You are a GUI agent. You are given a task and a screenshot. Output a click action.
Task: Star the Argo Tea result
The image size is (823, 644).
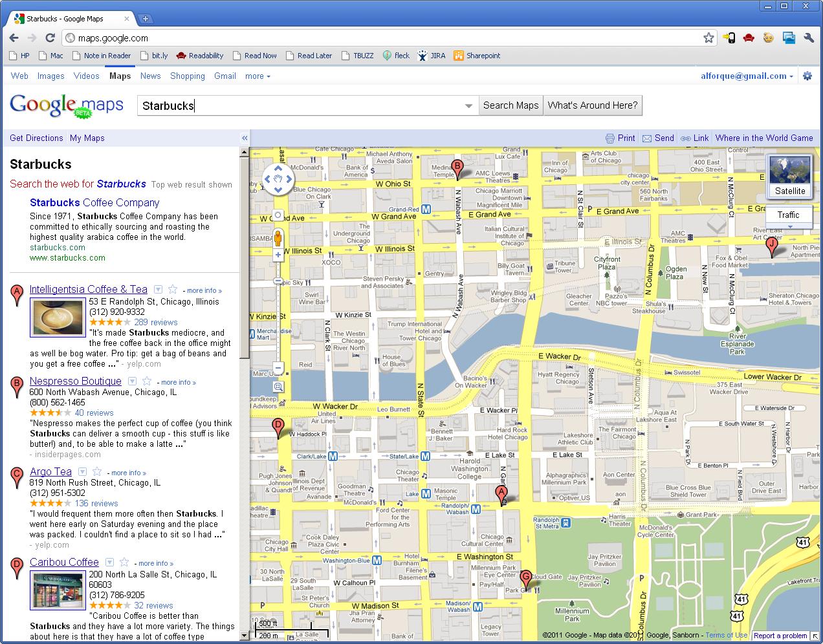[x=97, y=472]
